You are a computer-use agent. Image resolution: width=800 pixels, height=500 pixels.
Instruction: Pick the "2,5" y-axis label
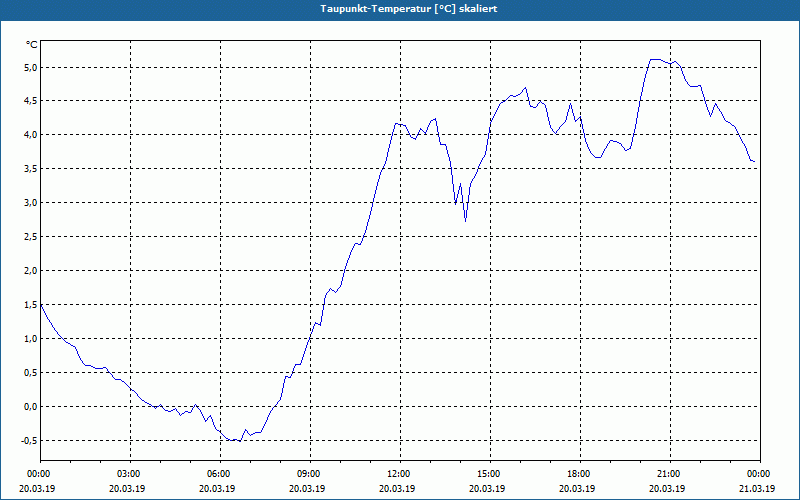(x=31, y=237)
